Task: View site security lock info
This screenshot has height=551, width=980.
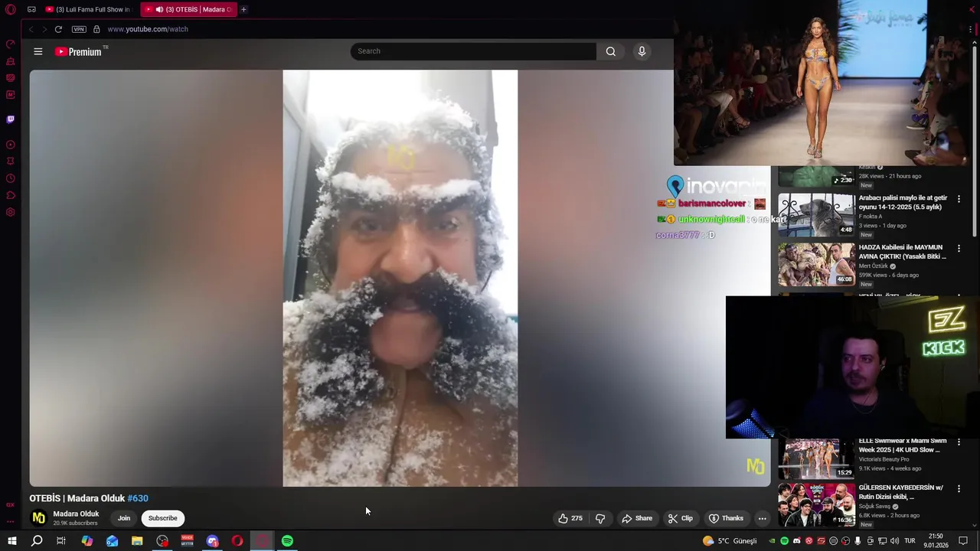Action: click(x=96, y=29)
